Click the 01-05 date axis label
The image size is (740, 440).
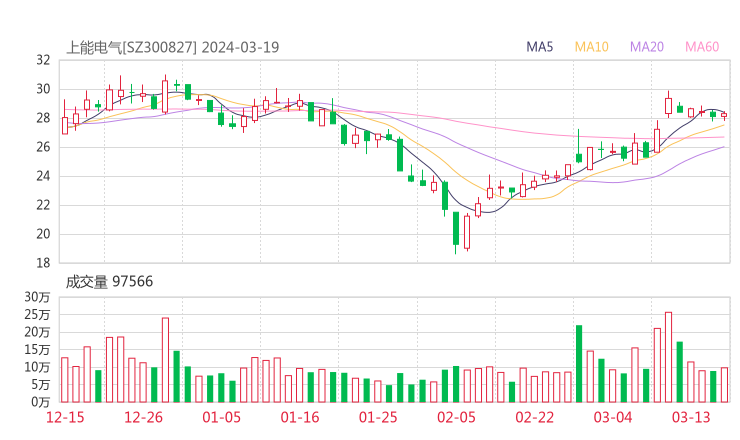221,417
